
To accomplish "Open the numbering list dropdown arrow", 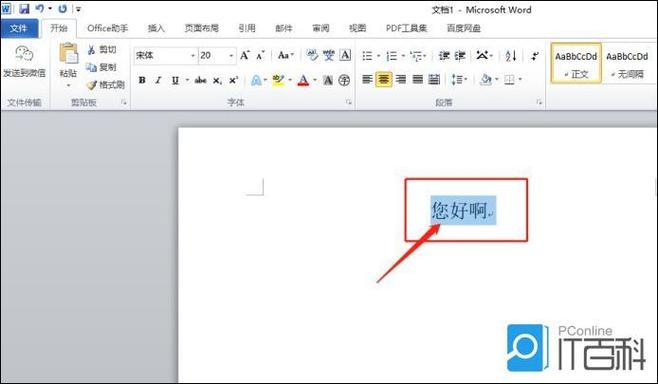I will [x=403, y=56].
